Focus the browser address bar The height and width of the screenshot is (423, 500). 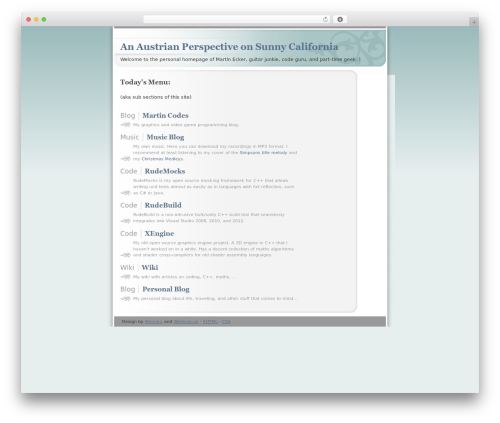pyautogui.click(x=237, y=19)
